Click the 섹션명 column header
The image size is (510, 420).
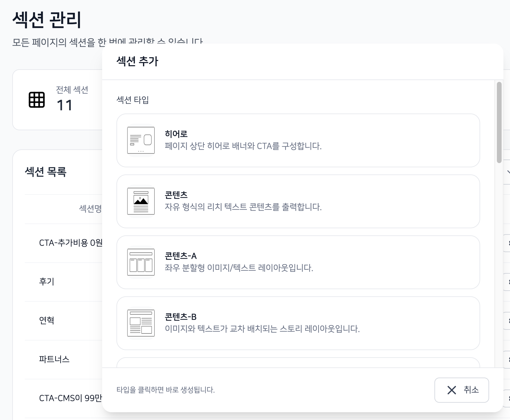(x=90, y=209)
